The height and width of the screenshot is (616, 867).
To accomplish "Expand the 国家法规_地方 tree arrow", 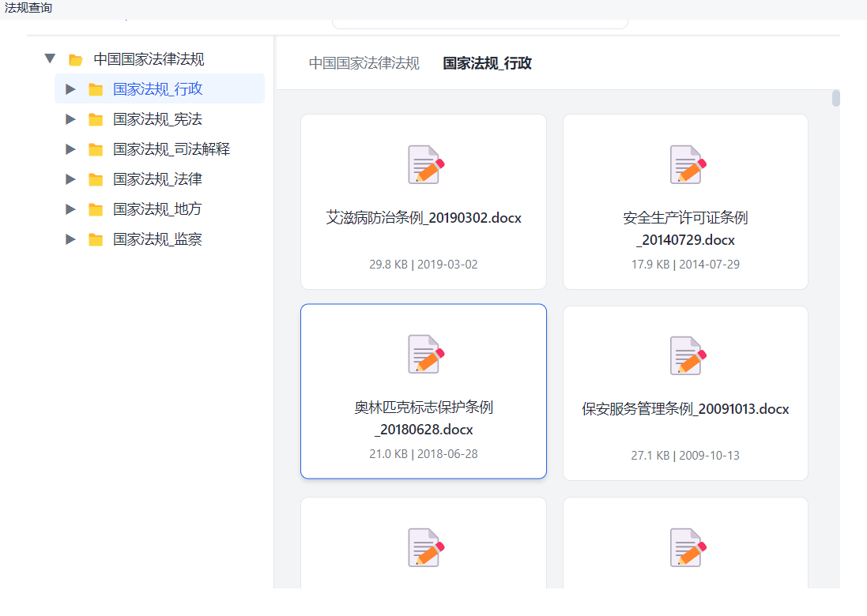I will coord(70,209).
